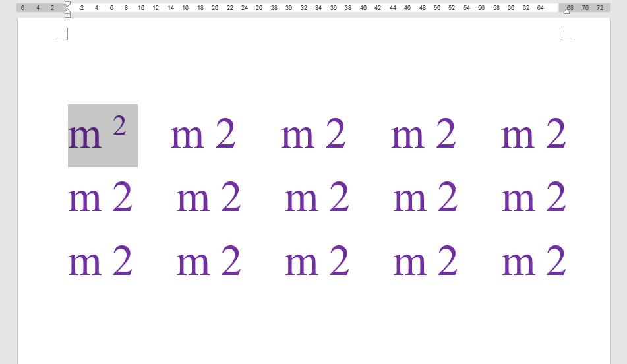The width and height of the screenshot is (627, 364).
Task: Click the left gray margin area of ruler
Action: click(x=41, y=8)
